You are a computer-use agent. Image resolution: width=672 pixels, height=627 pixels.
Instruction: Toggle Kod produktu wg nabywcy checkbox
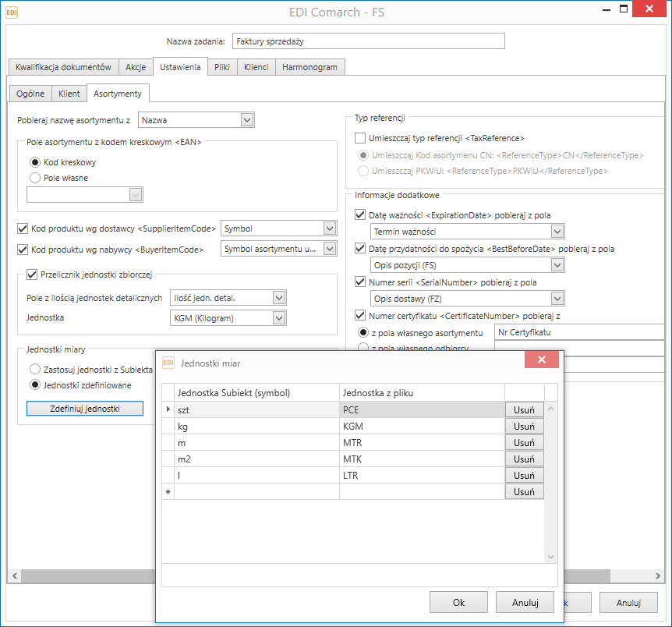pos(23,250)
